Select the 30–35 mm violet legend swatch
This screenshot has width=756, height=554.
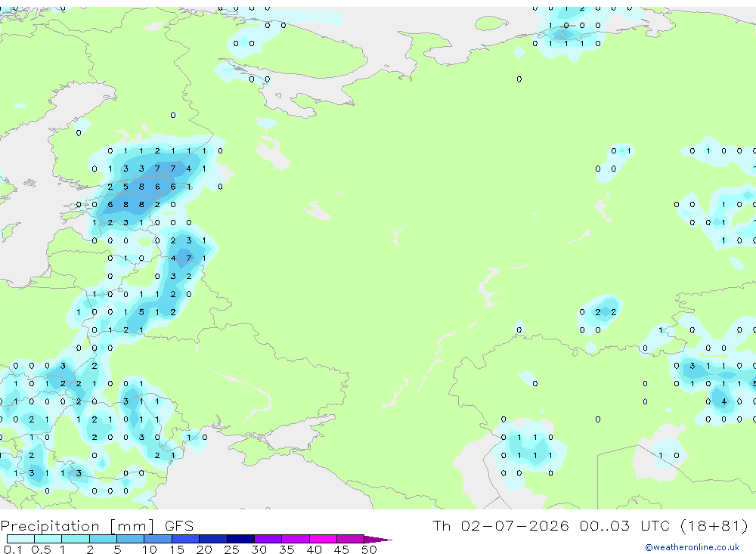point(268,539)
